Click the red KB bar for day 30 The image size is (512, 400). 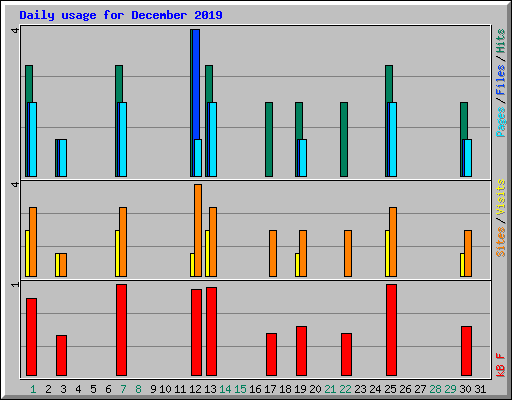466,351
